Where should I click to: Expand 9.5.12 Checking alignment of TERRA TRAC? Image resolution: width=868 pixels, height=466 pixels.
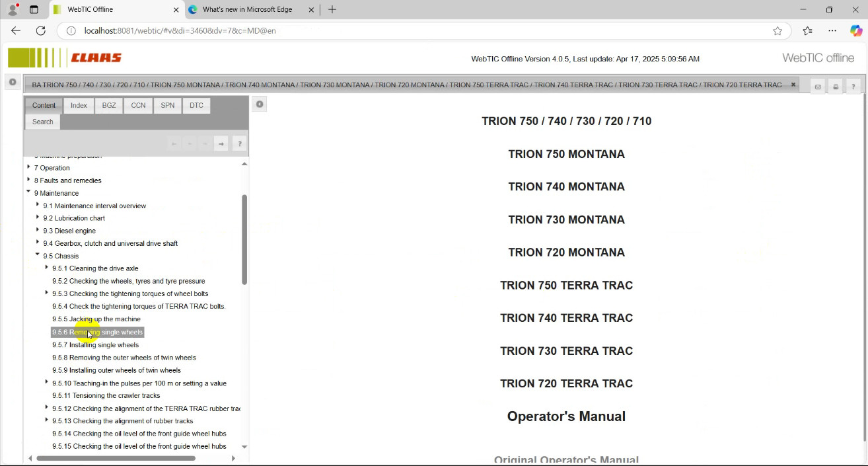tap(46, 408)
